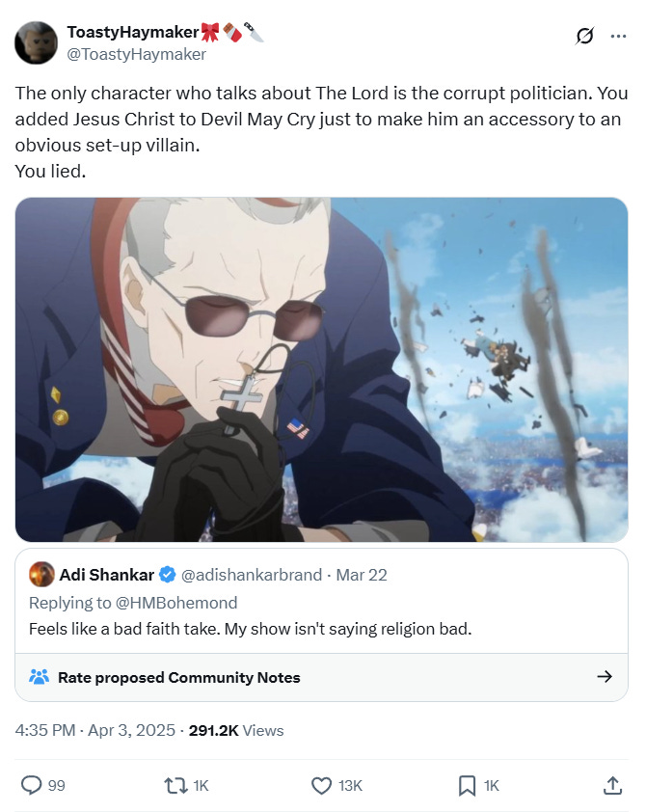Viewport: 646px width, 812px height.
Task: Like the tweet with heart icon
Action: [x=321, y=786]
